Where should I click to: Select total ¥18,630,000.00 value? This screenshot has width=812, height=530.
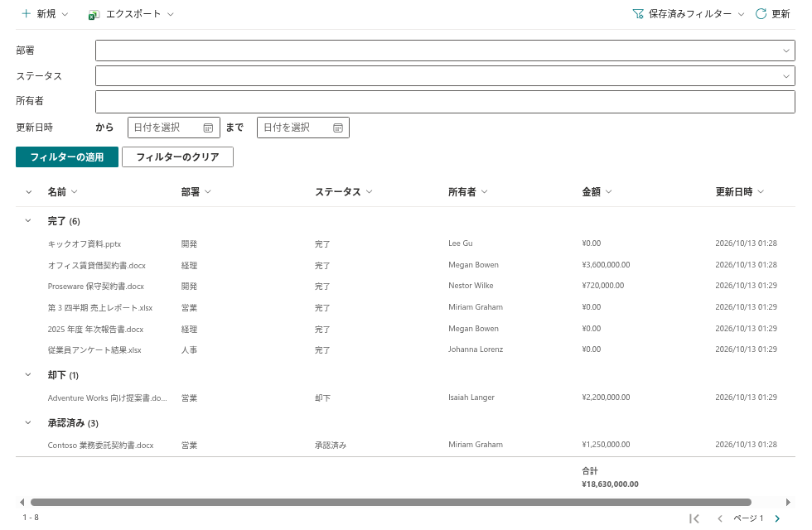[x=610, y=484]
